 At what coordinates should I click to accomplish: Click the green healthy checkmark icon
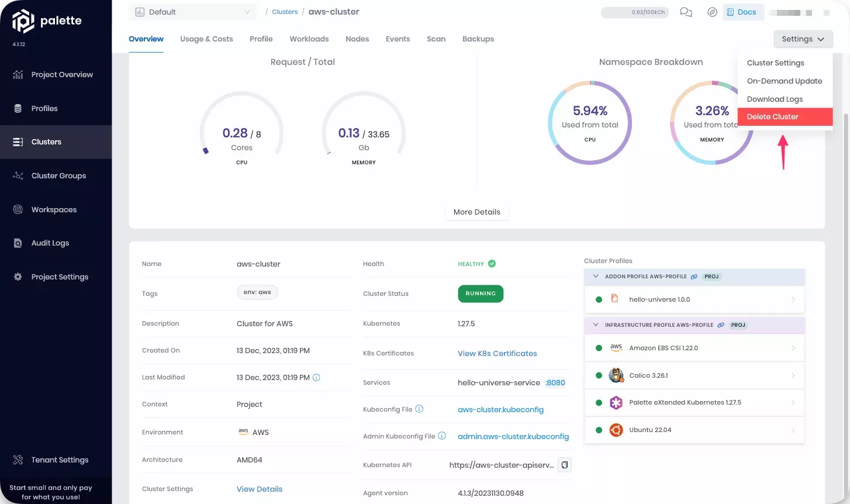point(492,264)
